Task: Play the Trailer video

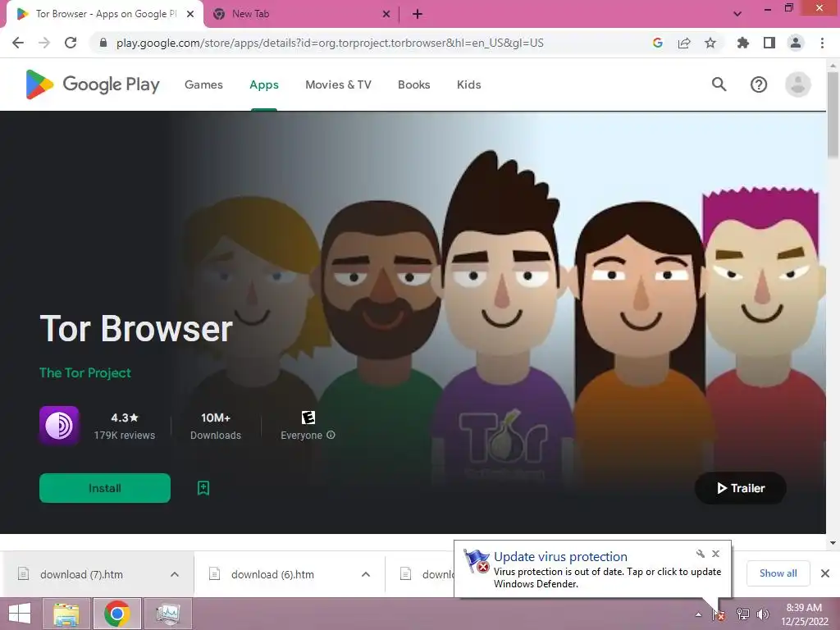Action: (741, 488)
